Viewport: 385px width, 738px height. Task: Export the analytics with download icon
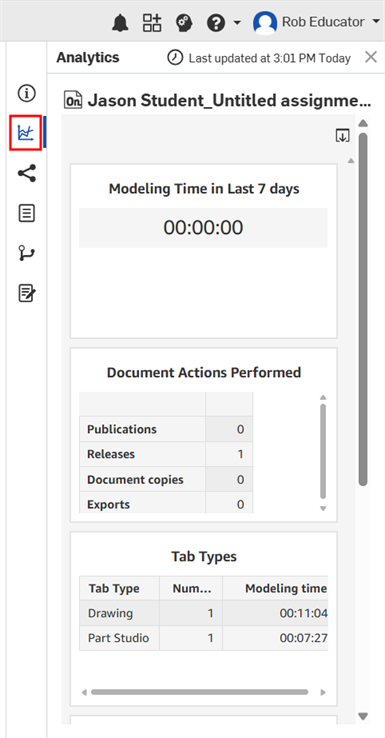343,136
